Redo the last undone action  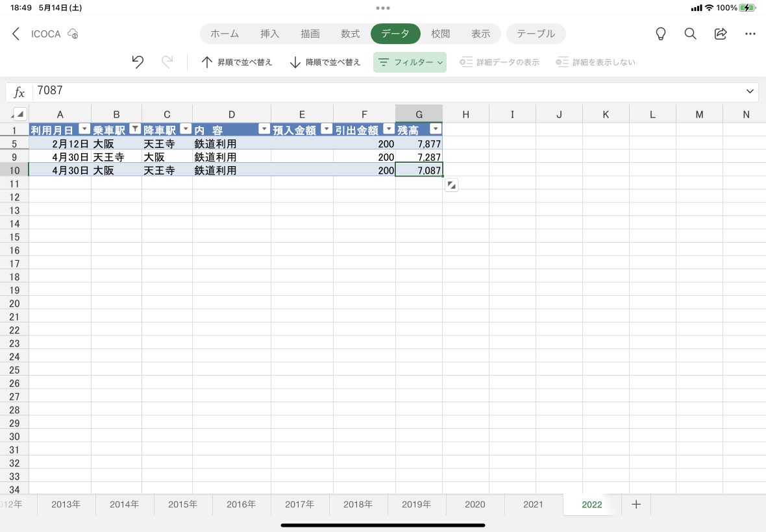(x=167, y=62)
